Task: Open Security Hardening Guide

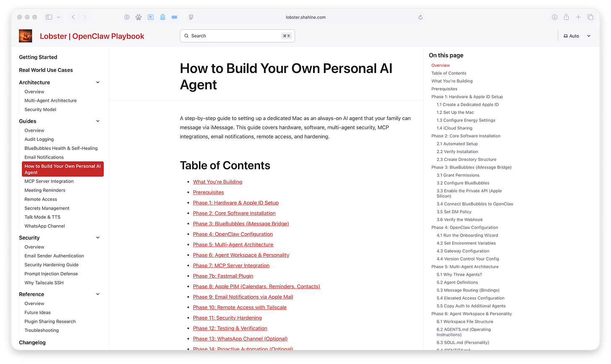Action: coord(52,265)
